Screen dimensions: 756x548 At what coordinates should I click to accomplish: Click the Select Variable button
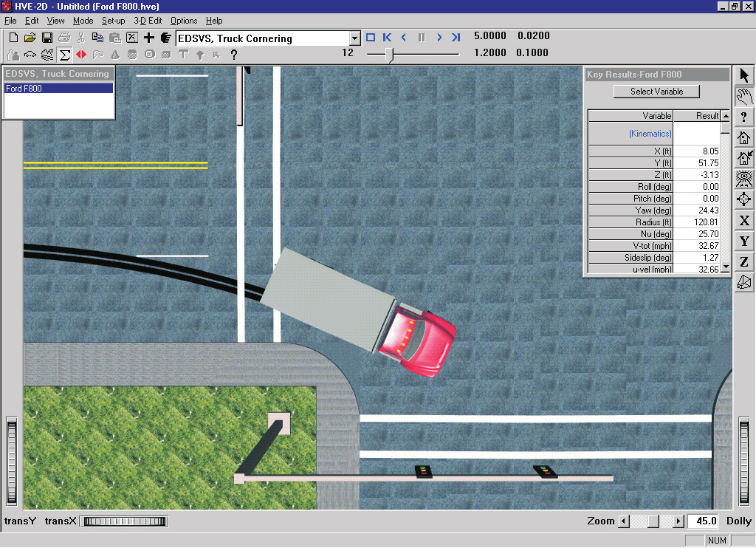(656, 91)
